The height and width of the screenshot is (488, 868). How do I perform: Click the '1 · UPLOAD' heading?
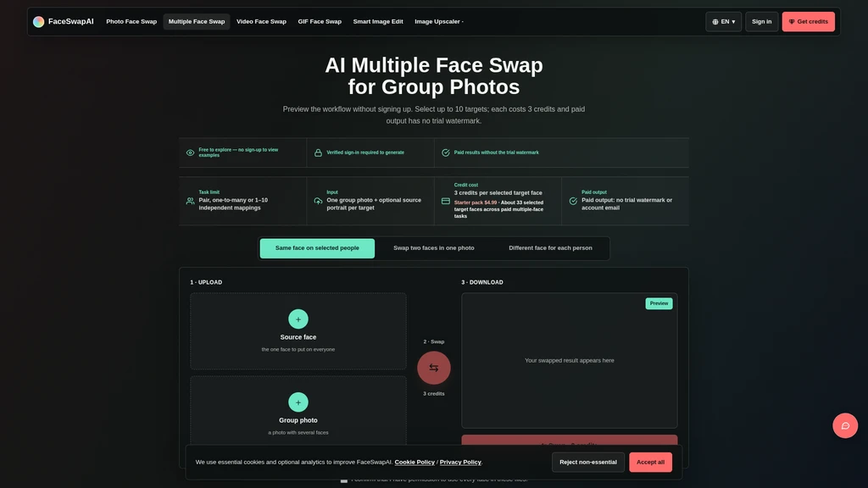tap(206, 282)
